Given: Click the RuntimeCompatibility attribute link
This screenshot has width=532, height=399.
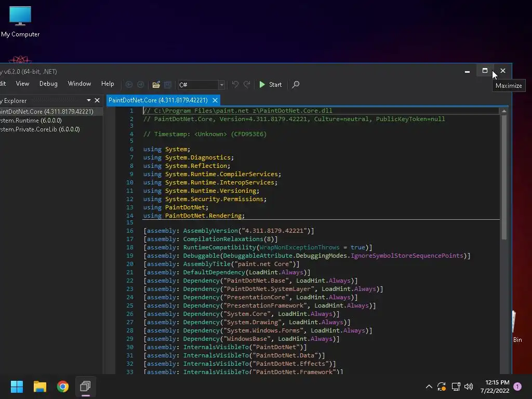Looking at the screenshot, I should coord(220,247).
